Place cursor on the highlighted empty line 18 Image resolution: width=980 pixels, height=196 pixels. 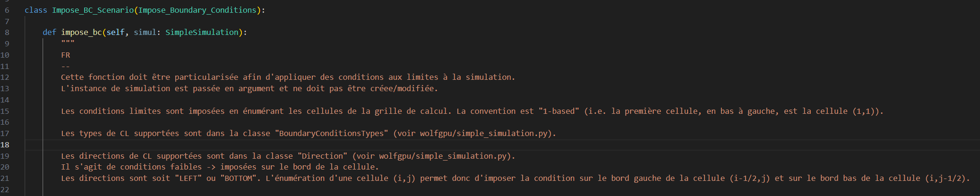(284, 145)
